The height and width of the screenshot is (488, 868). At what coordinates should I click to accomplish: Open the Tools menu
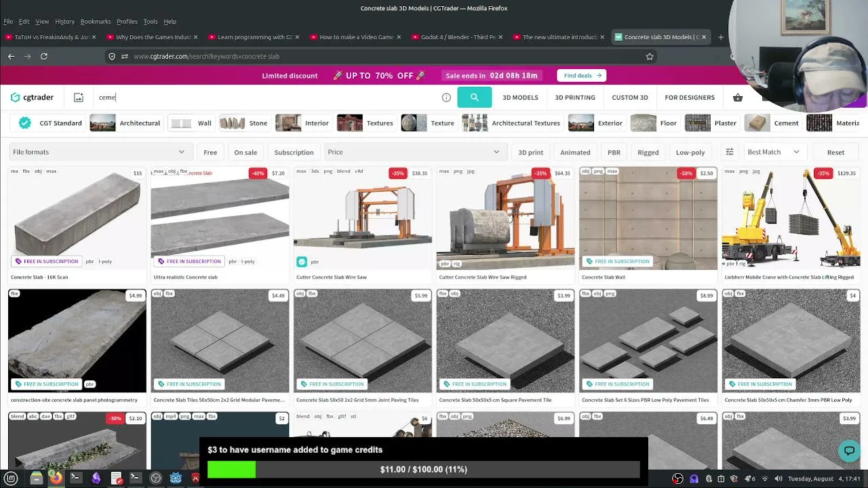tap(151, 22)
